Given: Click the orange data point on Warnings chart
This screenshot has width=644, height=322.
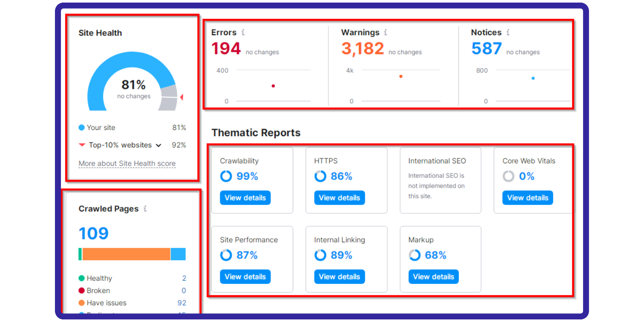Looking at the screenshot, I should point(401,76).
